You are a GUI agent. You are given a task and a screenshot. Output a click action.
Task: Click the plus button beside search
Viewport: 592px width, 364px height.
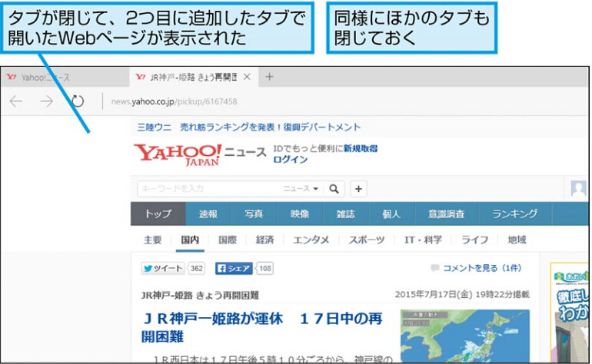coord(359,189)
